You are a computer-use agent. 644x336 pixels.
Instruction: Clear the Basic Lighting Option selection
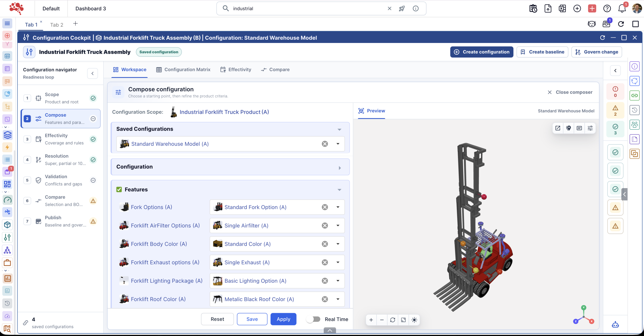click(x=325, y=281)
